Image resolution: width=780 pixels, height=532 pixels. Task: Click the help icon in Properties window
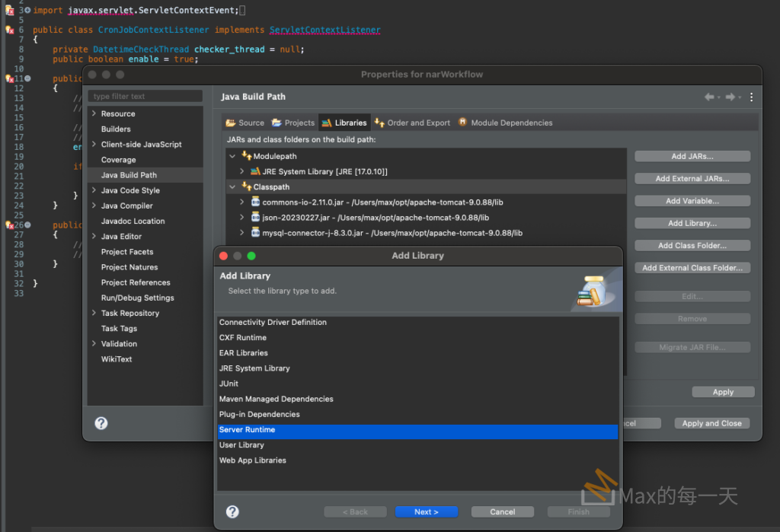point(101,423)
